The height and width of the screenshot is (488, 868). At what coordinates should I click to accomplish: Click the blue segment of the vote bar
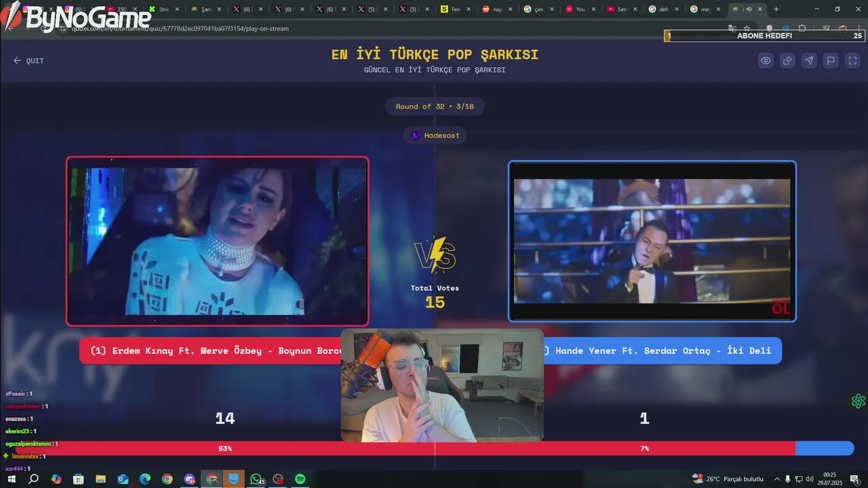(x=825, y=449)
